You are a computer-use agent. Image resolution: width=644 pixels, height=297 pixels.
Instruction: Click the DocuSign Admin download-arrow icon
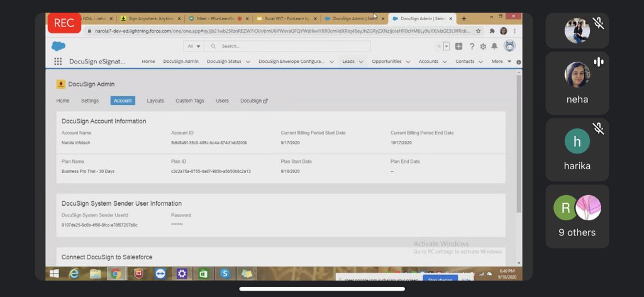point(61,84)
